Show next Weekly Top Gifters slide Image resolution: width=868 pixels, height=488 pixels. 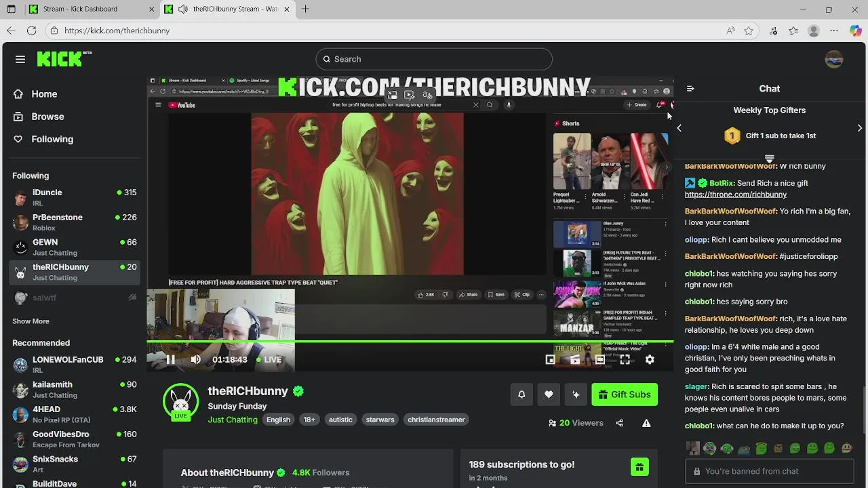coord(860,128)
